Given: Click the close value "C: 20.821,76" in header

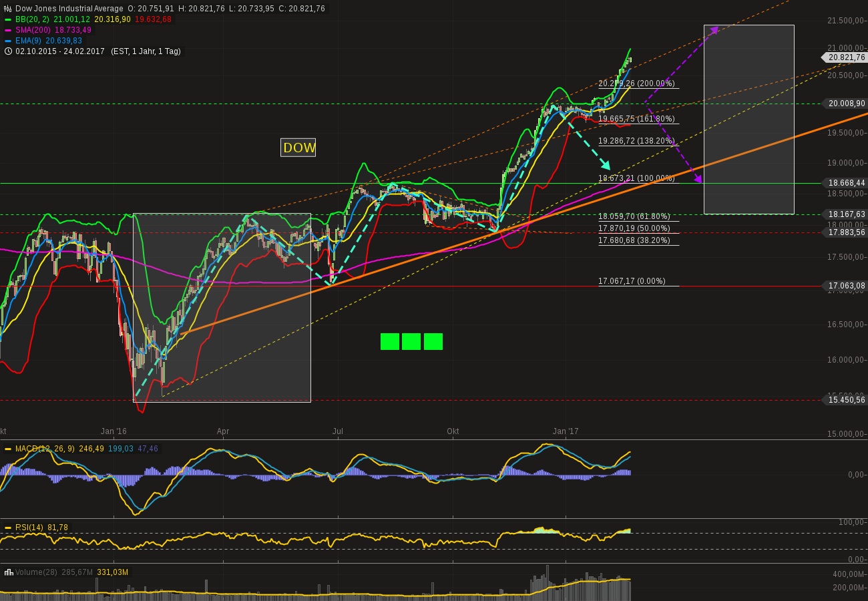Looking at the screenshot, I should 300,9.
